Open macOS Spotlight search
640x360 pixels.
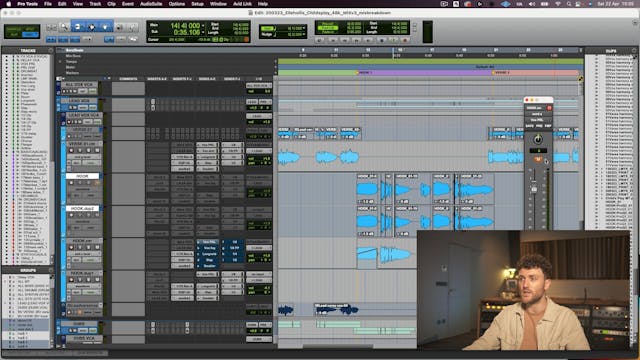tap(569, 4)
